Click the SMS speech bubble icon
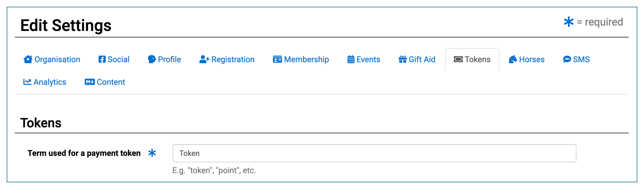This screenshot has width=644, height=189. point(567,59)
